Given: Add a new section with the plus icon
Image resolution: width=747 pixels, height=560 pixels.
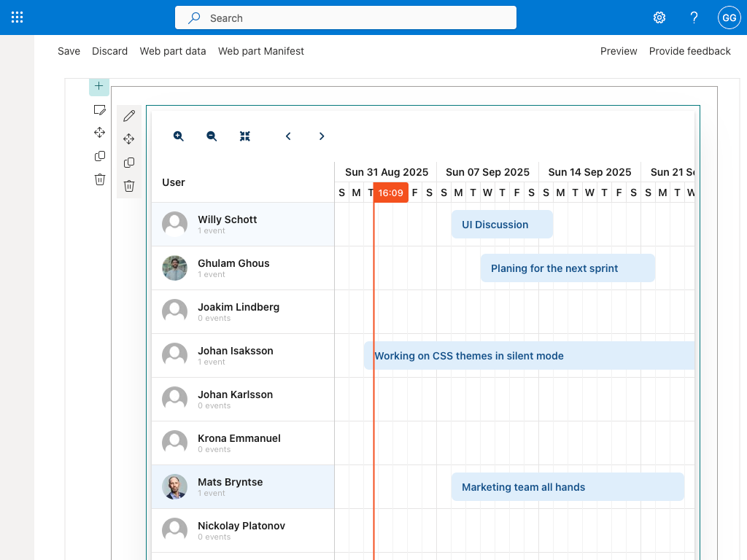Looking at the screenshot, I should pyautogui.click(x=98, y=86).
